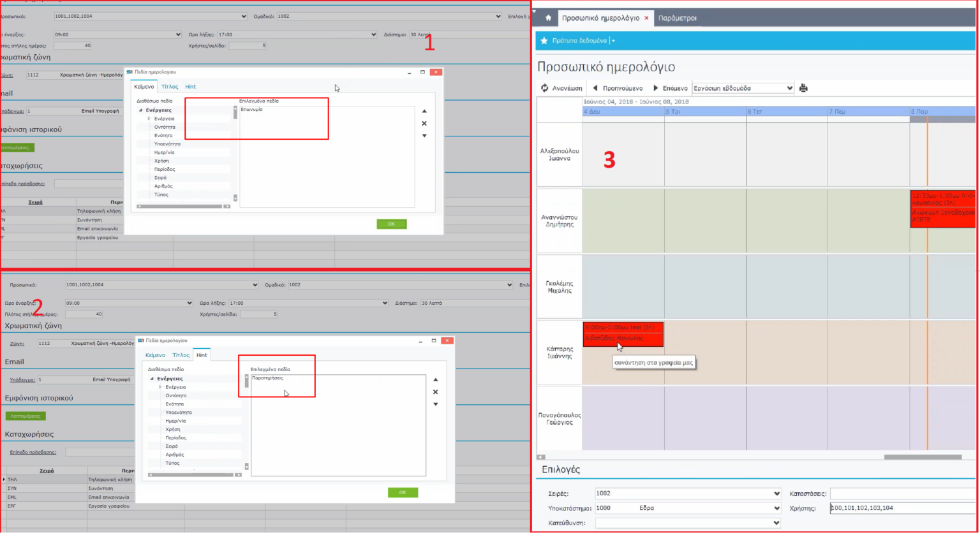The height and width of the screenshot is (535, 980).
Task: Open the red event in Αναγνώστου Δημήτρης row
Action: point(943,209)
